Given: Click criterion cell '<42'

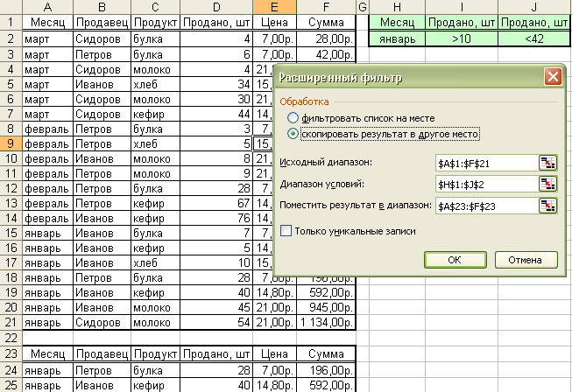Looking at the screenshot, I should point(534,38).
